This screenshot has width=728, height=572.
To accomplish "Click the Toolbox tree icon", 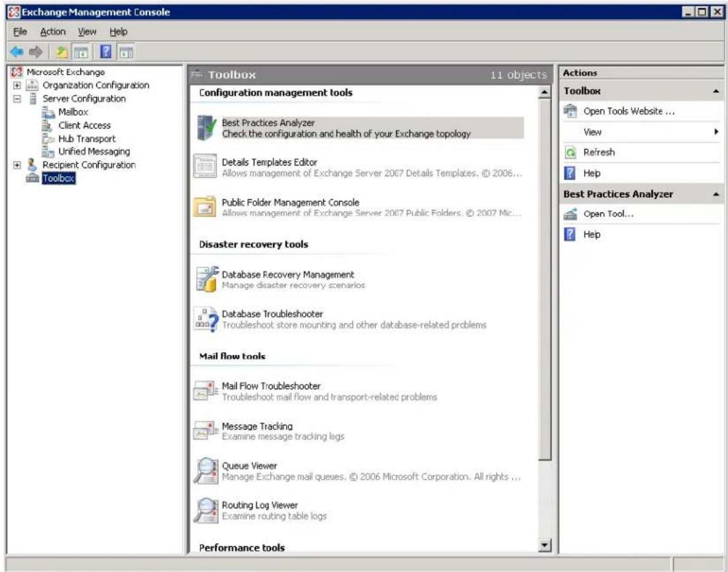I will pyautogui.click(x=32, y=178).
